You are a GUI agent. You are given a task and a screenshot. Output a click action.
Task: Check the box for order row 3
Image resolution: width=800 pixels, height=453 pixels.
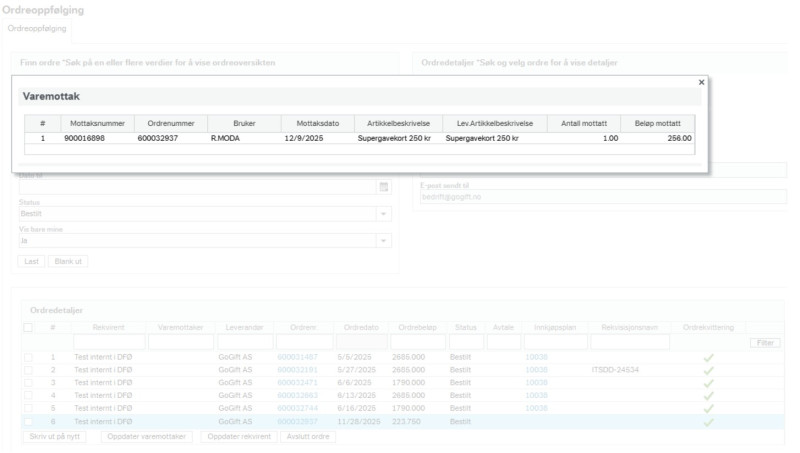pyautogui.click(x=28, y=383)
